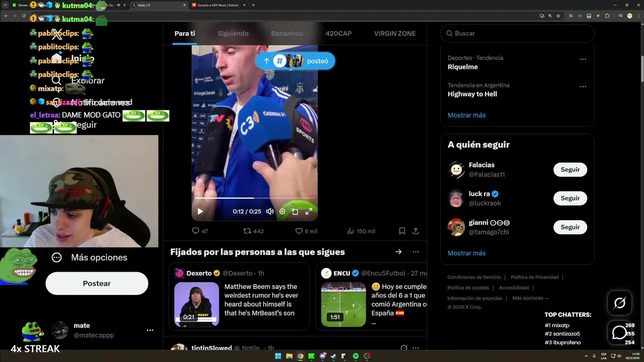The width and height of the screenshot is (644, 362).
Task: Share the video post
Action: 416,231
